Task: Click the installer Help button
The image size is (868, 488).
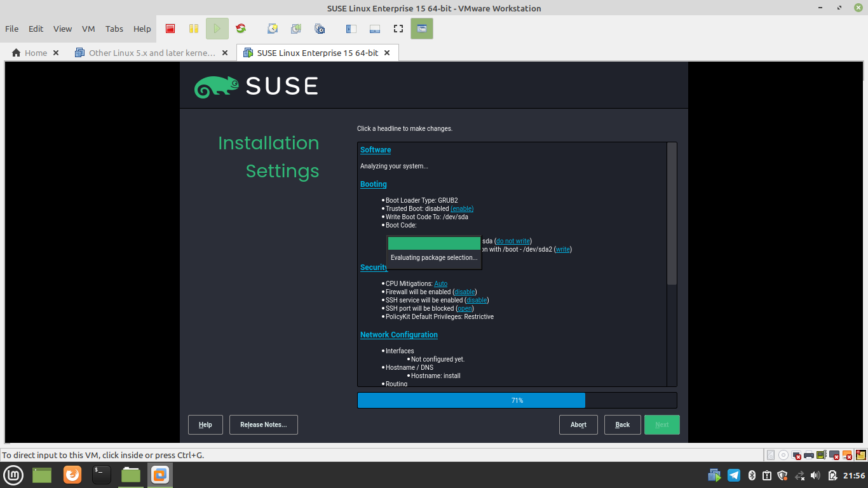Action: 205,424
